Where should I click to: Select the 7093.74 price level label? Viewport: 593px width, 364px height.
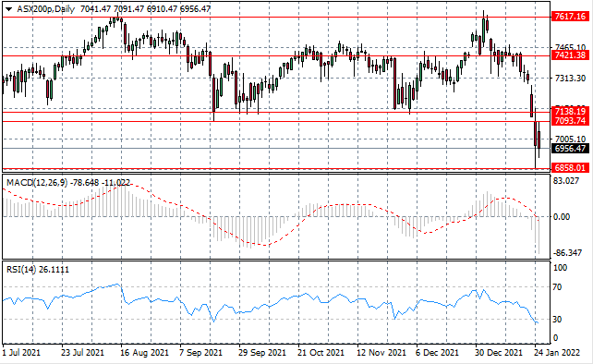[x=570, y=121]
